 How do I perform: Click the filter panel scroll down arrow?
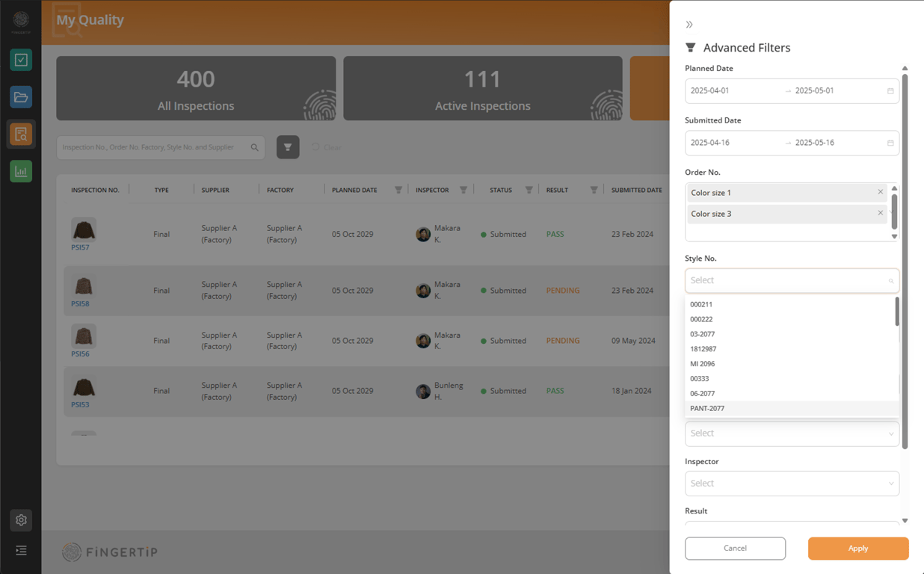pyautogui.click(x=905, y=521)
